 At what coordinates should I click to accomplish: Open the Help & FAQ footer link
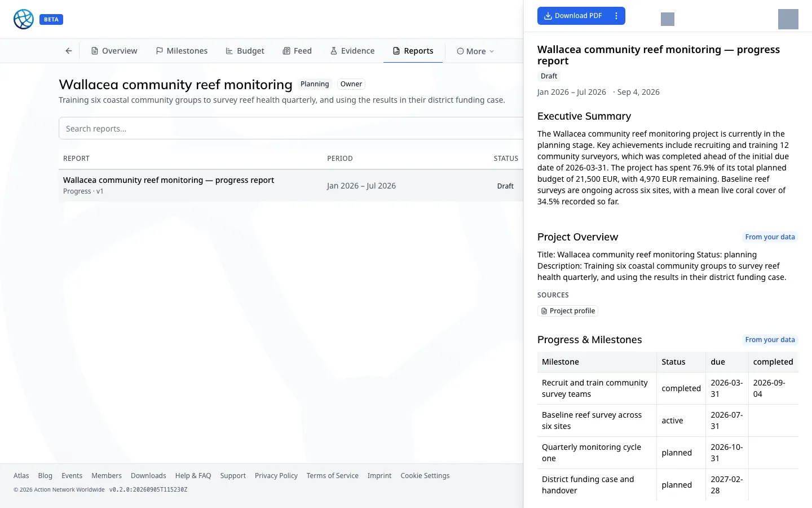pyautogui.click(x=193, y=476)
